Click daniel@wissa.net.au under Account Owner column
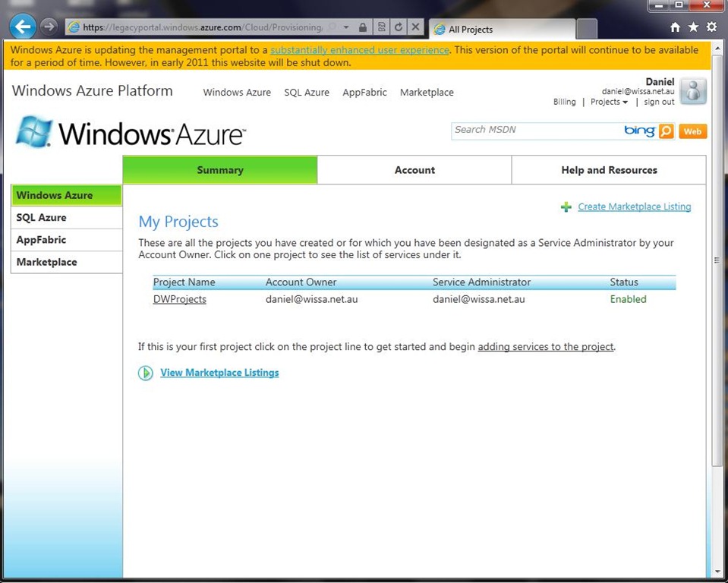Screen dimensions: 728x583 point(311,299)
